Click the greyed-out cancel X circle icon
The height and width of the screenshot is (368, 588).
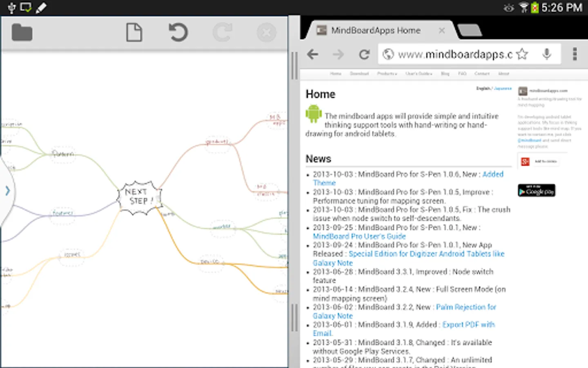coord(266,33)
